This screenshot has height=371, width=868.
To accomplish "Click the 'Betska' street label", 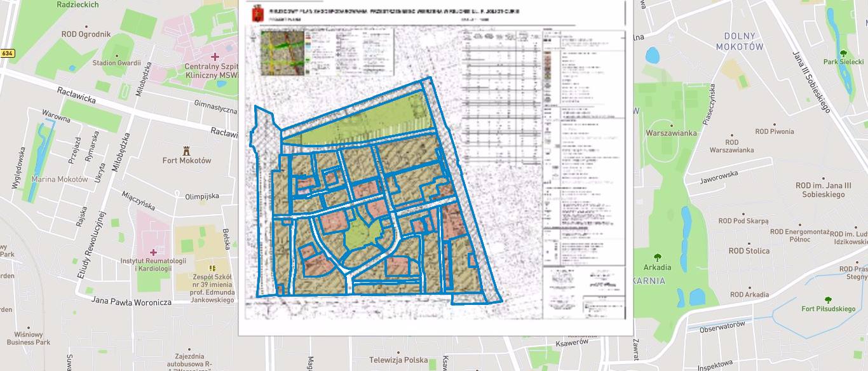I will [226, 239].
